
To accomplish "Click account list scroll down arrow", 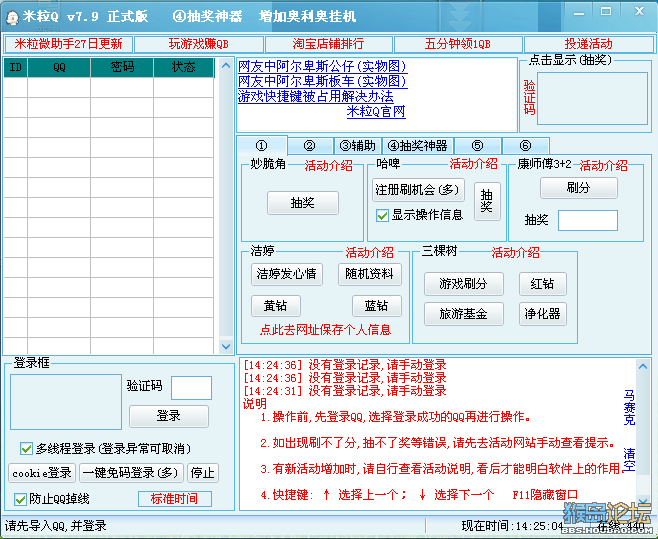I will pyautogui.click(x=226, y=346).
